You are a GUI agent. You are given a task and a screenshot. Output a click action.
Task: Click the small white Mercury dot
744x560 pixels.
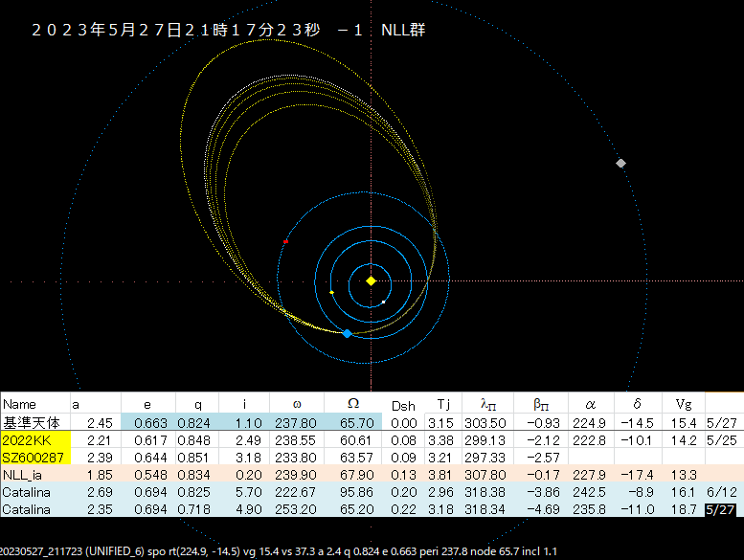tap(384, 302)
